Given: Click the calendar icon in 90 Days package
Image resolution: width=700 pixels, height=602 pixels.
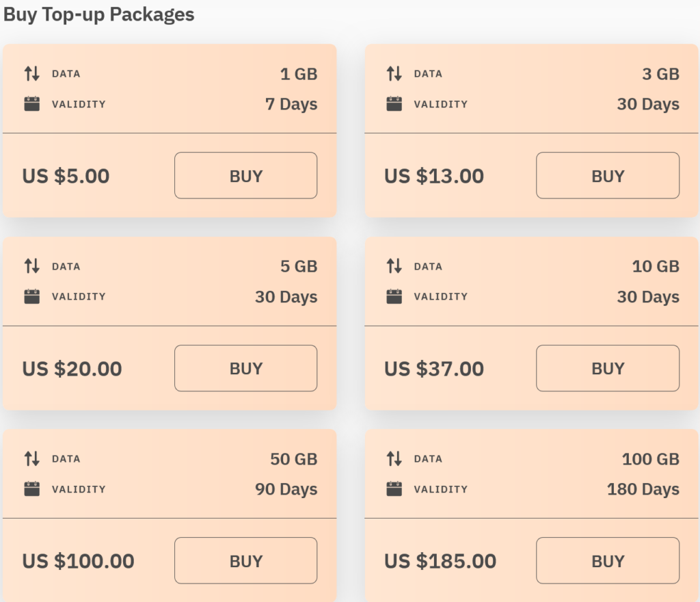Looking at the screenshot, I should pos(32,489).
